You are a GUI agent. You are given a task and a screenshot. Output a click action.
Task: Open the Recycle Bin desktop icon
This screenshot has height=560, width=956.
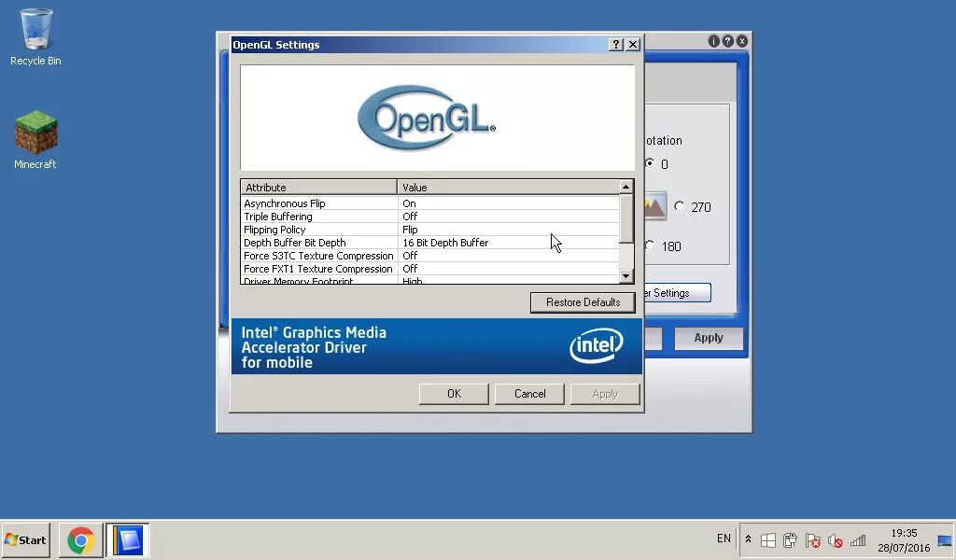(x=36, y=36)
